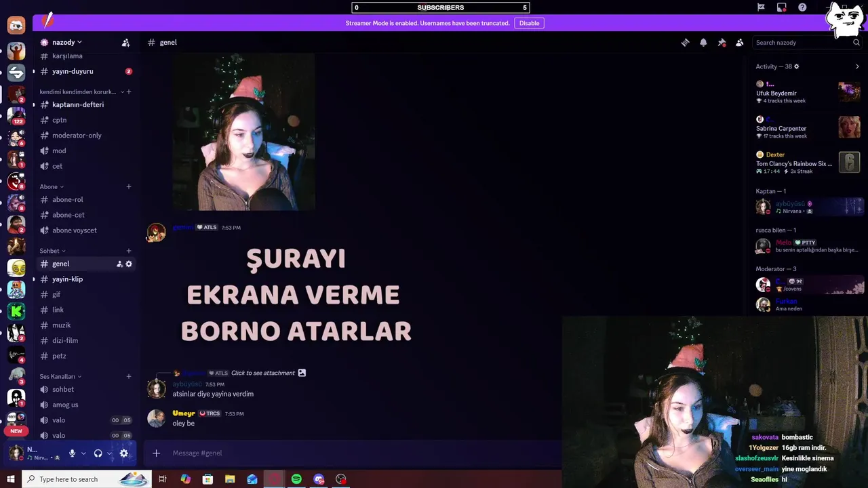Viewport: 868px width, 488px height.
Task: Open notification settings bell icon
Action: click(x=703, y=42)
